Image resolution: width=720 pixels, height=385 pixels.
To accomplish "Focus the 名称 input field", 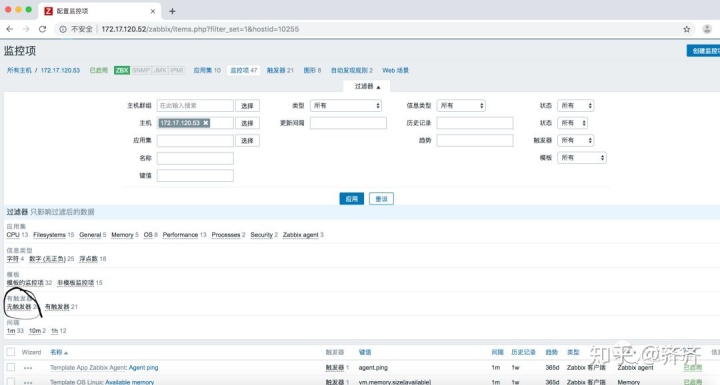I will (x=195, y=158).
